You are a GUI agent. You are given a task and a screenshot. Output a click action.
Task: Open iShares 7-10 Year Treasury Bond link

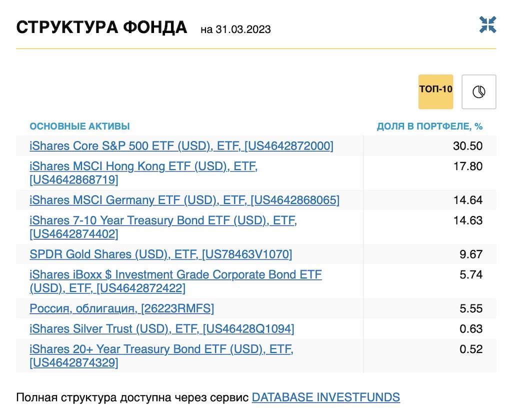click(163, 221)
